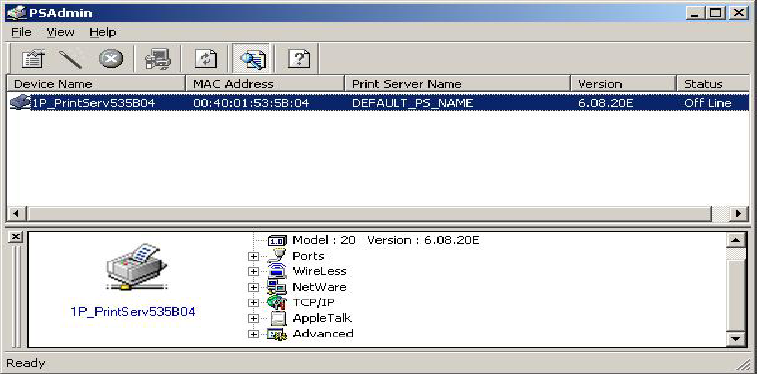Image resolution: width=757 pixels, height=374 pixels.
Task: Select the Advanced tree item
Action: (323, 333)
